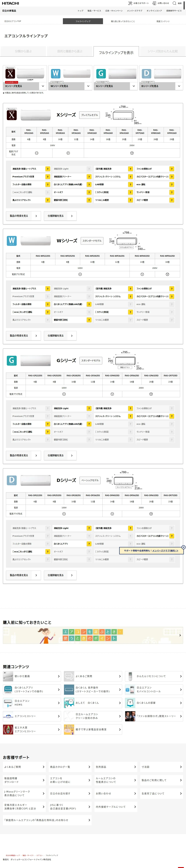Select the 目的と機能から選ぶ tab
This screenshot has height=868, width=186.
pyautogui.click(x=70, y=51)
